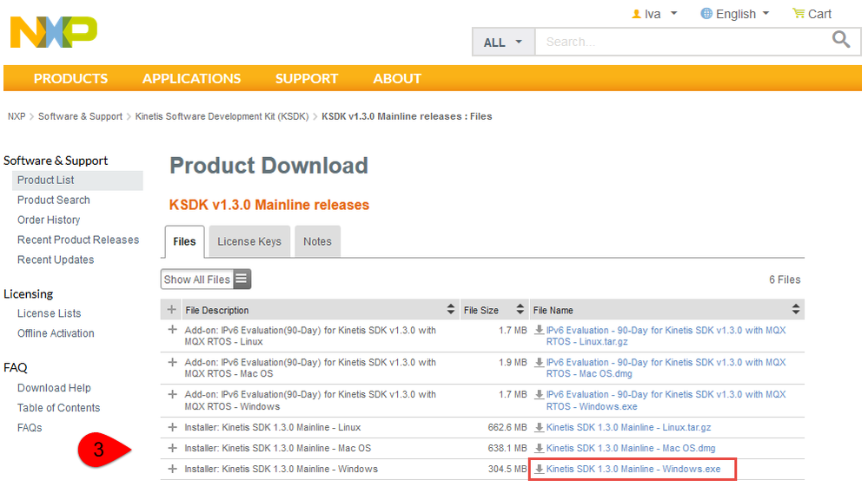Click the Show All Files button
Viewport: 868px width, 500px height.
pyautogui.click(x=206, y=280)
